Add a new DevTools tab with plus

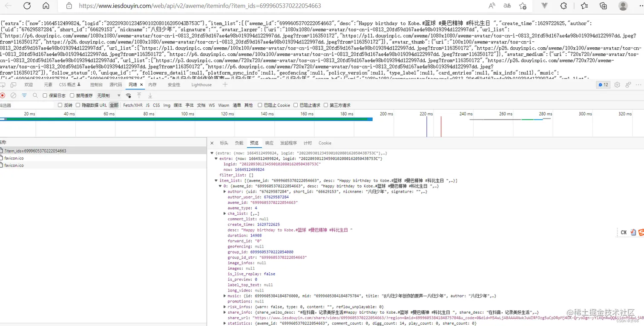[x=225, y=85]
